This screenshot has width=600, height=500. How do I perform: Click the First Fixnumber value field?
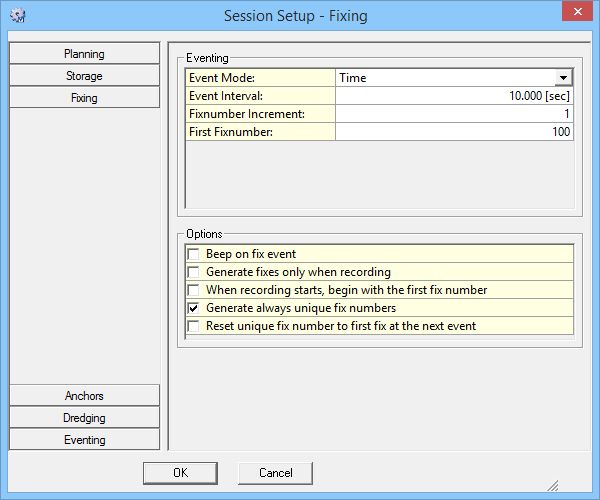click(454, 132)
